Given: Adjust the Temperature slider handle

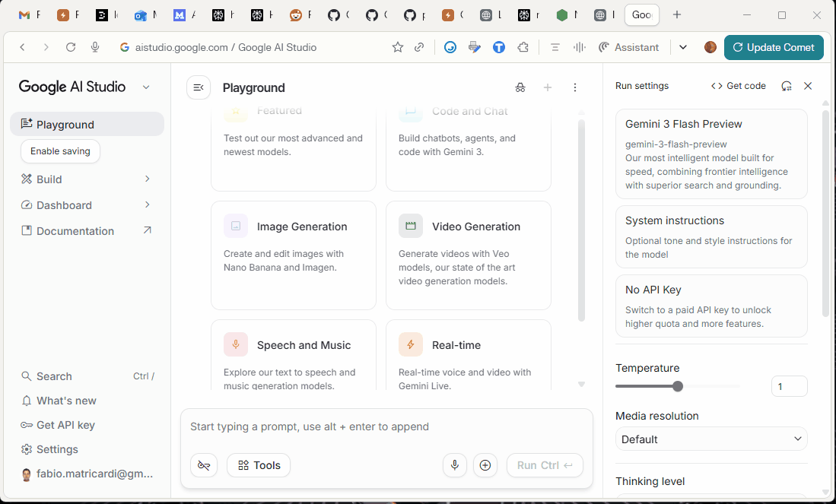Looking at the screenshot, I should (678, 386).
